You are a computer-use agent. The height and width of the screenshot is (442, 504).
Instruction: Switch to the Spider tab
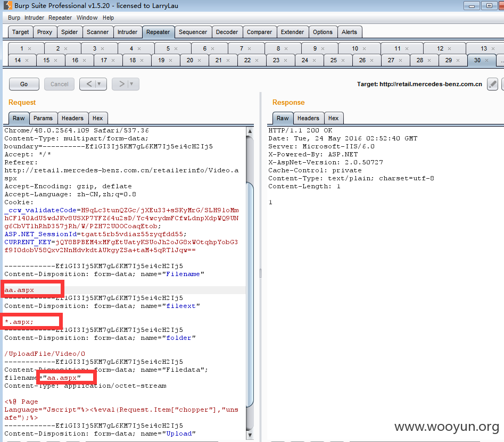pos(69,32)
